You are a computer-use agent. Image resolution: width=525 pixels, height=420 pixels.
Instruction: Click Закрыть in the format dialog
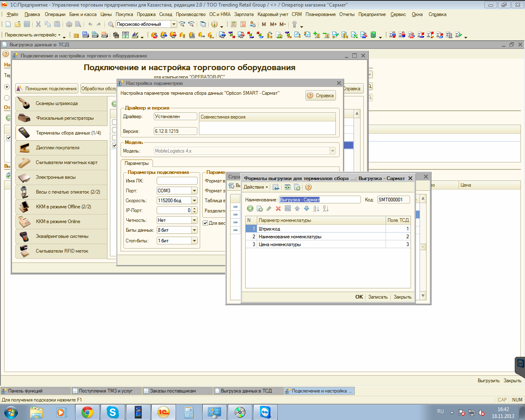(x=402, y=297)
